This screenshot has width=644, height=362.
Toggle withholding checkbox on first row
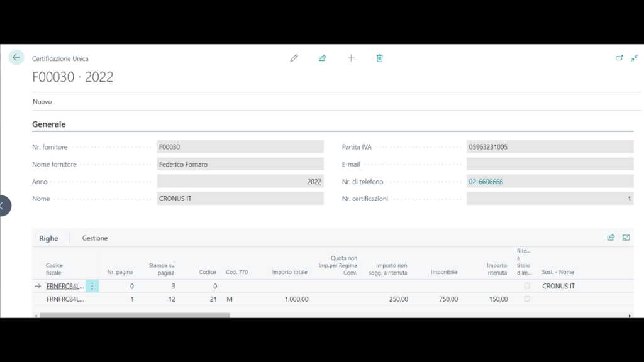[527, 286]
